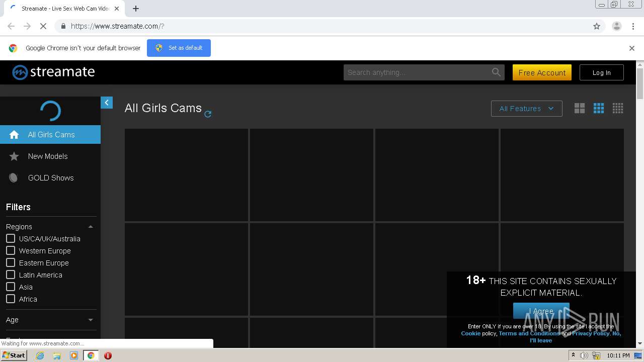The width and height of the screenshot is (644, 362).
Task: Go back to the previous page
Action: coord(11,26)
